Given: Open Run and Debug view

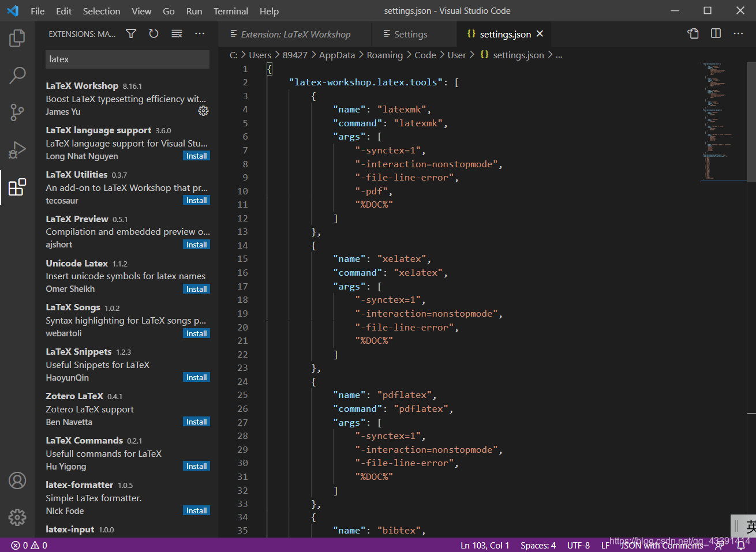Looking at the screenshot, I should [17, 150].
